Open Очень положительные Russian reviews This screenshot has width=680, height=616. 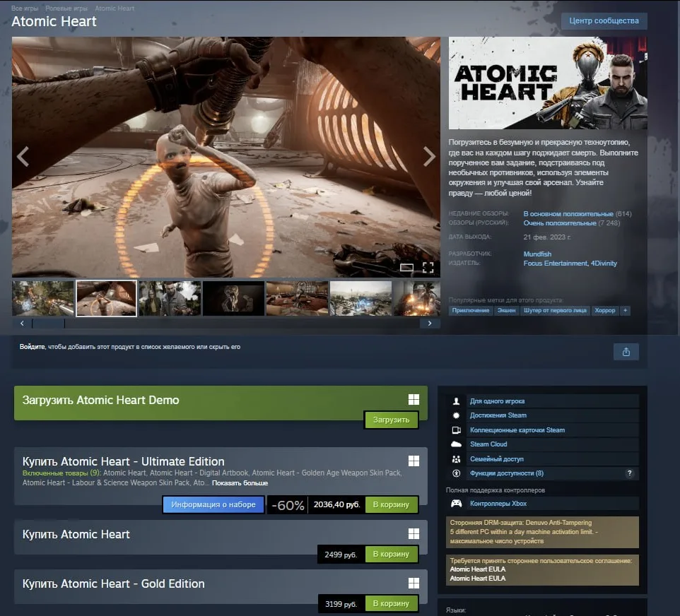click(x=560, y=223)
